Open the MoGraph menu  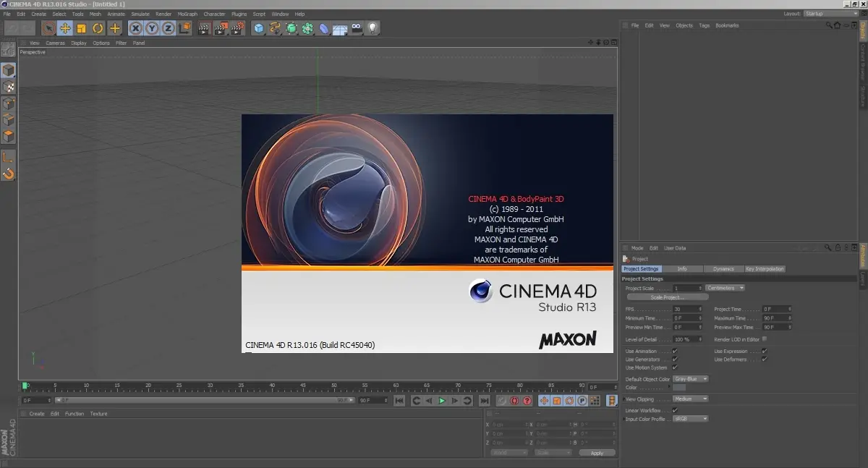coord(187,14)
